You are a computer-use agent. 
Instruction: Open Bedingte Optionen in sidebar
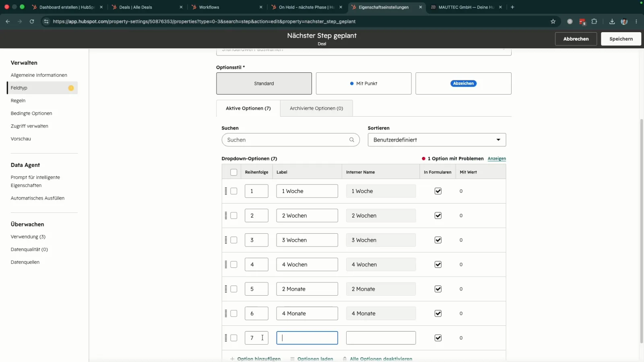(x=31, y=113)
